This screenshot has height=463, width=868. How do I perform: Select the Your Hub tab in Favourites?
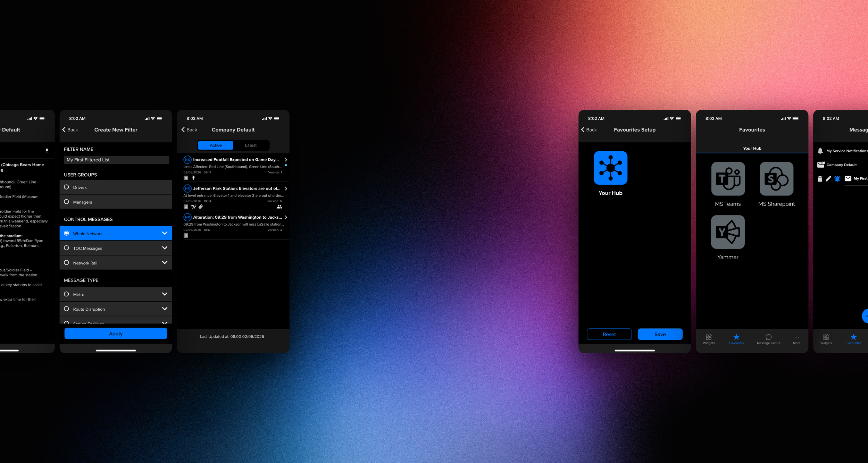pos(752,148)
